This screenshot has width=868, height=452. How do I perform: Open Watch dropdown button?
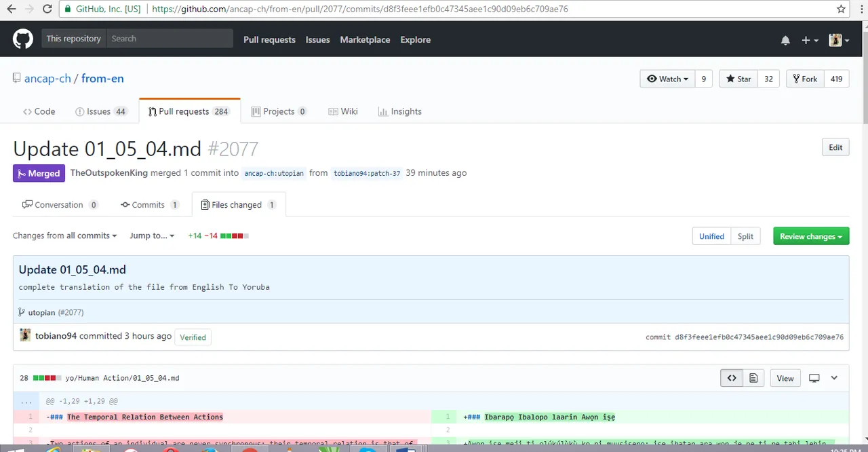[667, 79]
